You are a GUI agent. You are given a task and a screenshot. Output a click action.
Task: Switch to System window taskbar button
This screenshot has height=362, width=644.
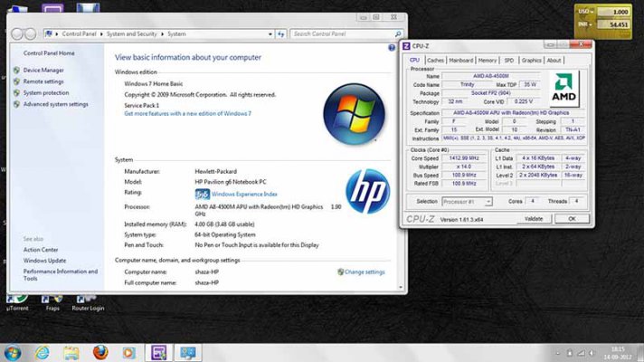188,353
